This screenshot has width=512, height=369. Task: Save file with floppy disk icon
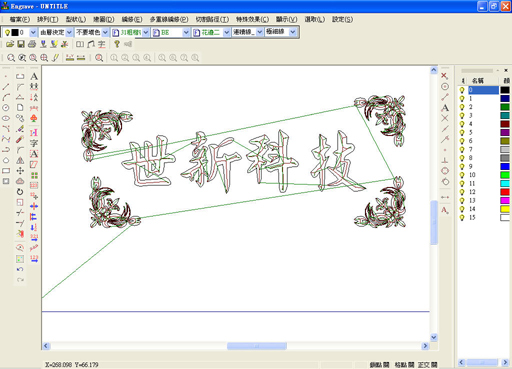(21, 44)
